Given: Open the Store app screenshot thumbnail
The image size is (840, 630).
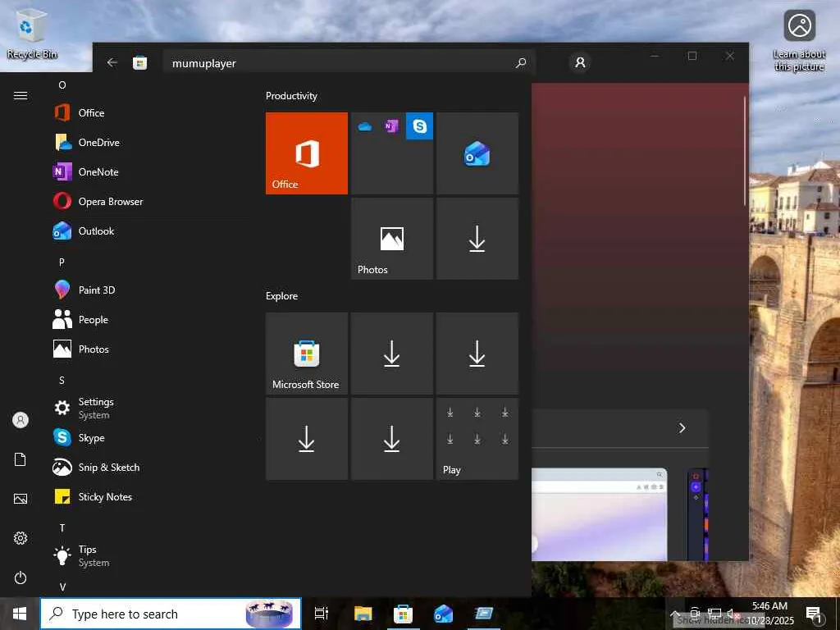Looking at the screenshot, I should pos(600,514).
